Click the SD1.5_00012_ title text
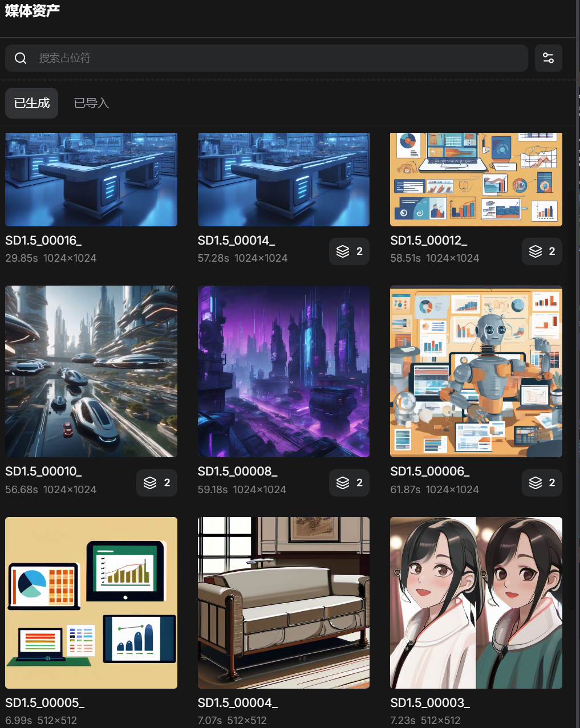 pos(429,241)
